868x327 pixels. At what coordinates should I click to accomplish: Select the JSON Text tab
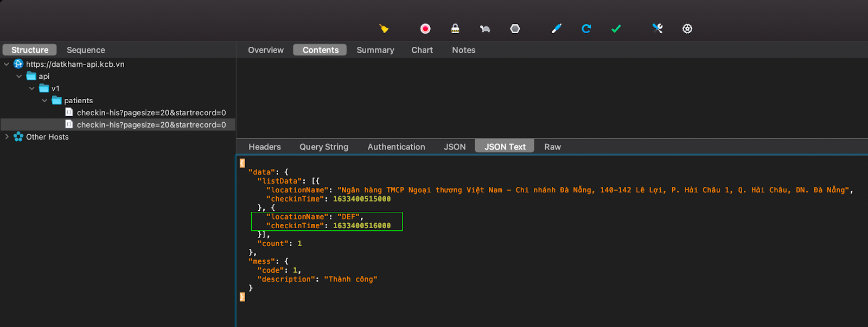coord(505,146)
